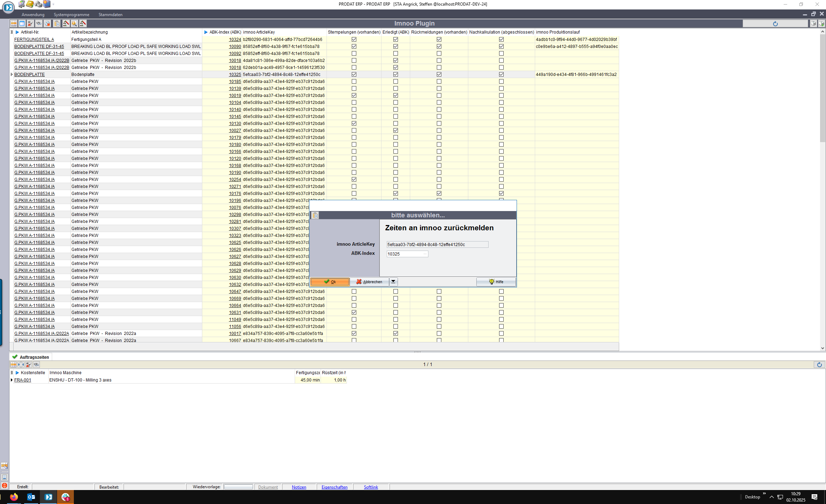Click the fit column width icon in Auftragszeiten
The image size is (826, 504).
[21, 364]
